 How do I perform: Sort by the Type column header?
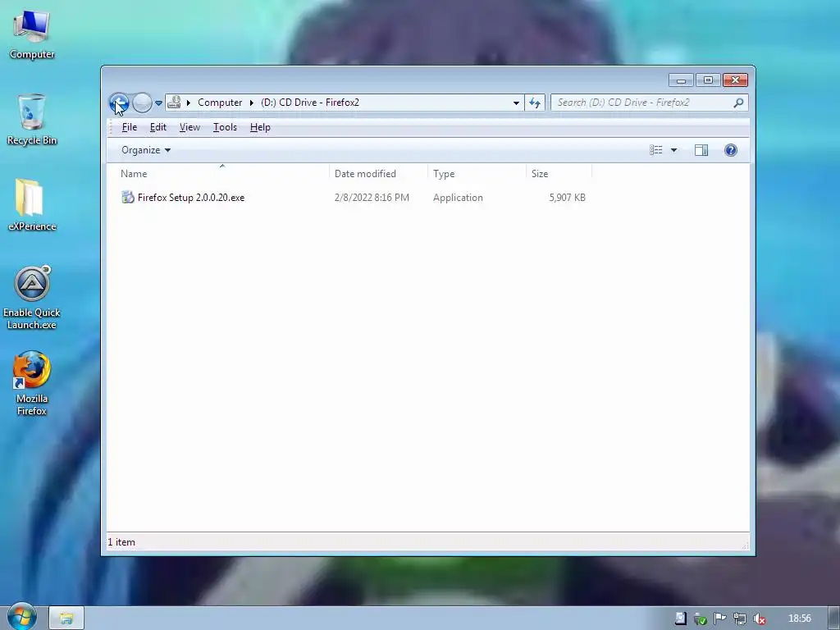point(477,174)
